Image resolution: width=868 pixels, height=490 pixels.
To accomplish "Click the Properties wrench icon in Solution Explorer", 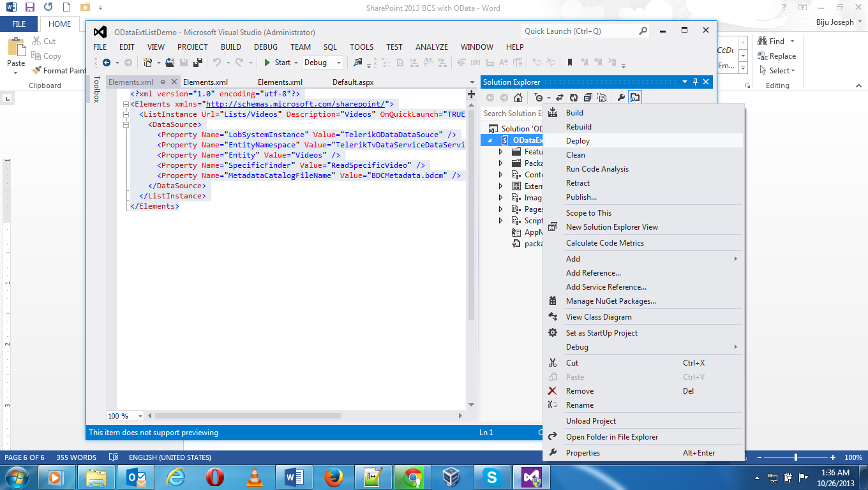I will click(x=621, y=98).
